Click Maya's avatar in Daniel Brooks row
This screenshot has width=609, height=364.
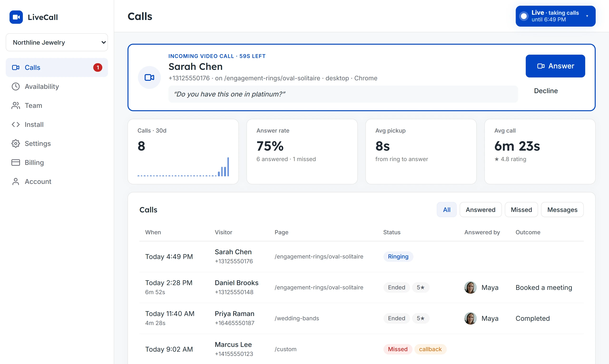pyautogui.click(x=470, y=287)
